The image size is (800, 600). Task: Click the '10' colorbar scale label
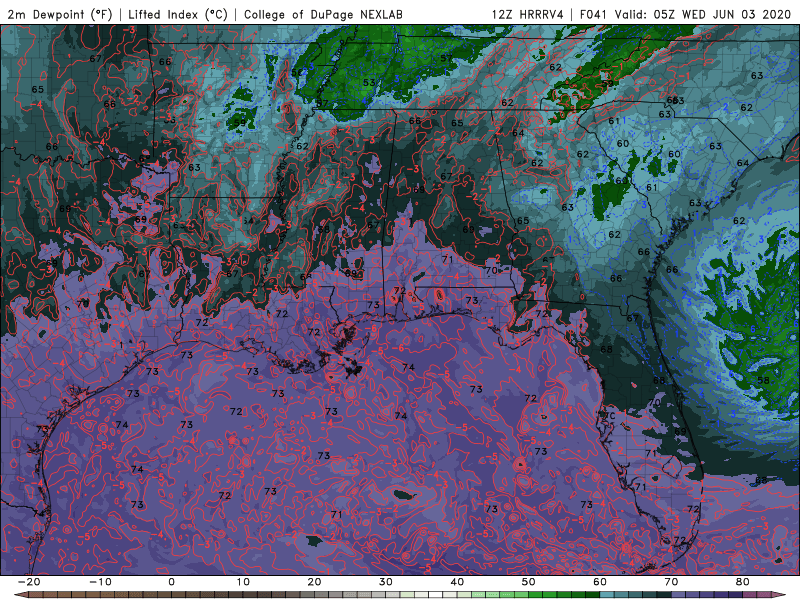(x=243, y=582)
